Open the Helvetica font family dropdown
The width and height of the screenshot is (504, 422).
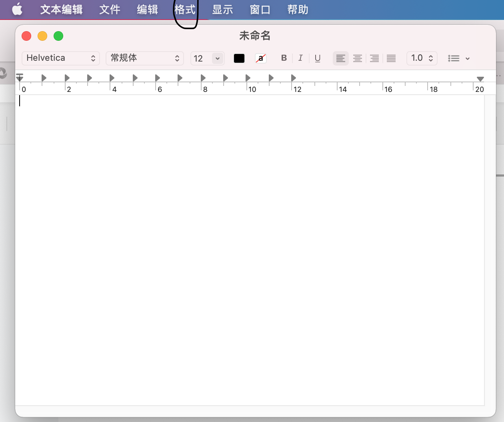tap(61, 58)
